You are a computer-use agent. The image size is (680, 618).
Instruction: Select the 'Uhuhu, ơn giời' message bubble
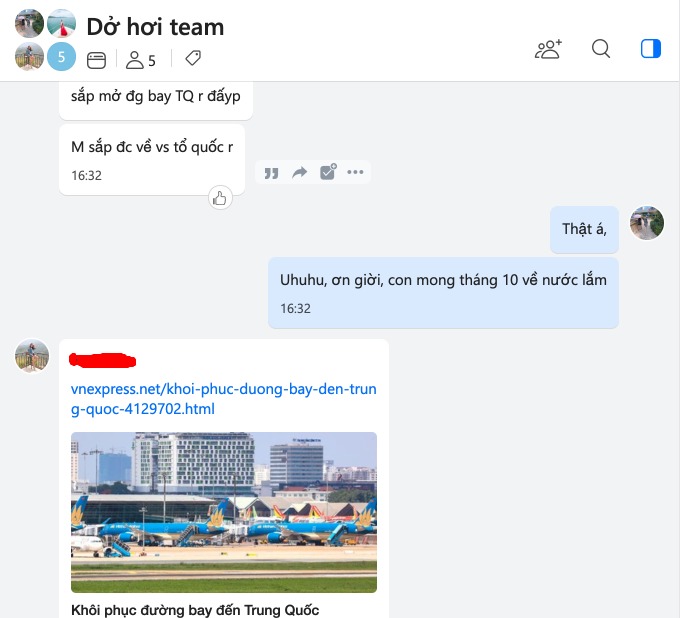pos(443,293)
